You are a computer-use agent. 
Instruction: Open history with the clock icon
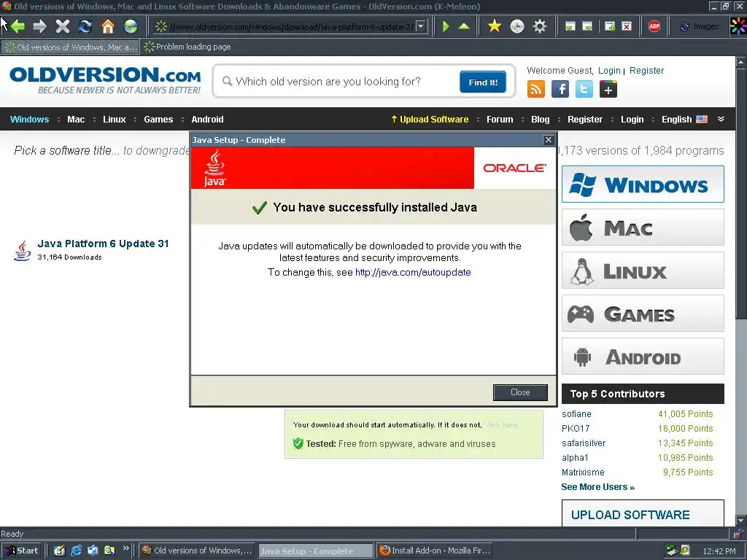[x=517, y=26]
